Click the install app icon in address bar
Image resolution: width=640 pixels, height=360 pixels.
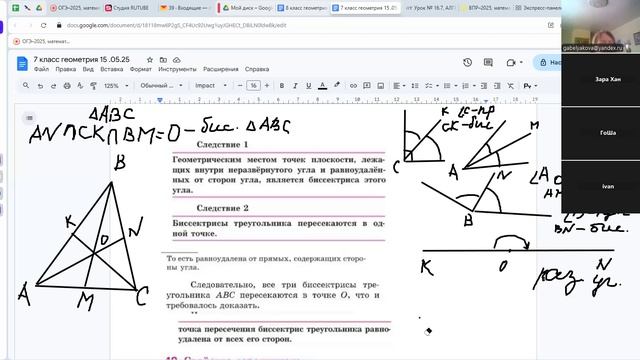pyautogui.click(x=551, y=25)
